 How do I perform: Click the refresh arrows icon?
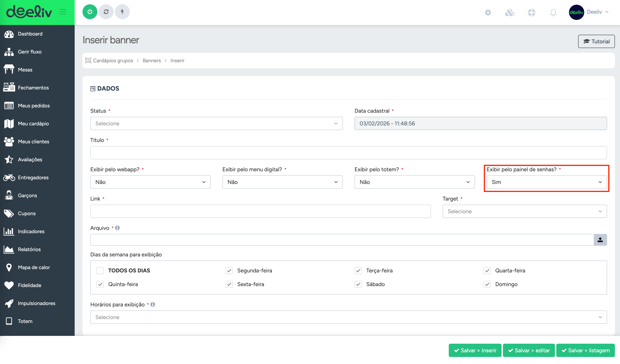click(x=106, y=12)
